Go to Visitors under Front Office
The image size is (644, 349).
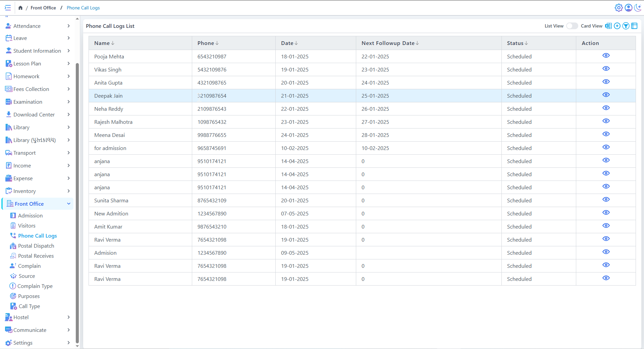[x=26, y=226]
